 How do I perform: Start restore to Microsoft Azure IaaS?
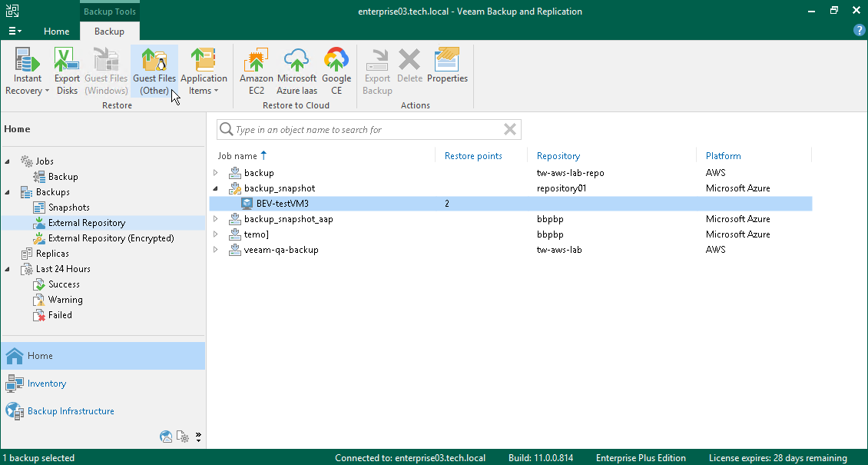297,72
